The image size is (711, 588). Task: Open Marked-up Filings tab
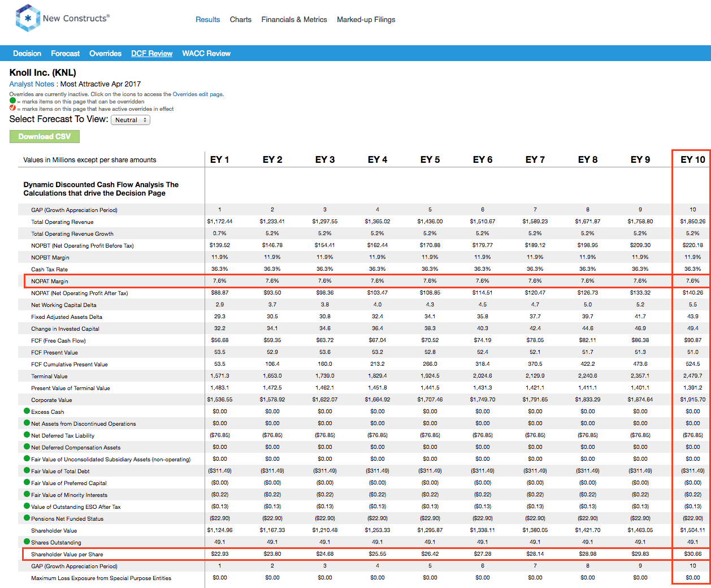pos(366,19)
